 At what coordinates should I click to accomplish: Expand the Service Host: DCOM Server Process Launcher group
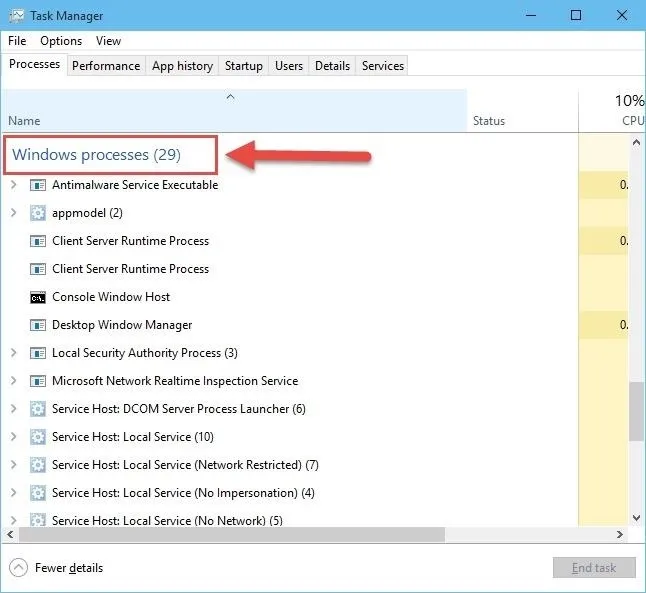(x=13, y=409)
